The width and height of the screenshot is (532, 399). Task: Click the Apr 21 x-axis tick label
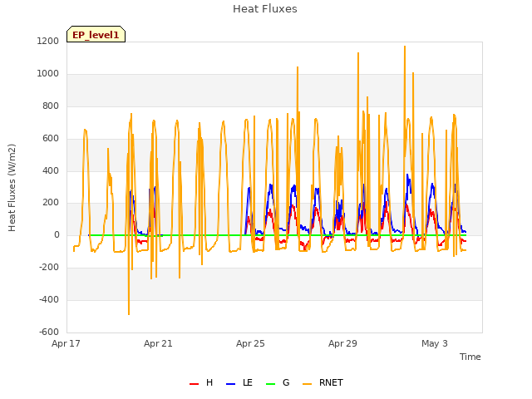tap(158, 343)
